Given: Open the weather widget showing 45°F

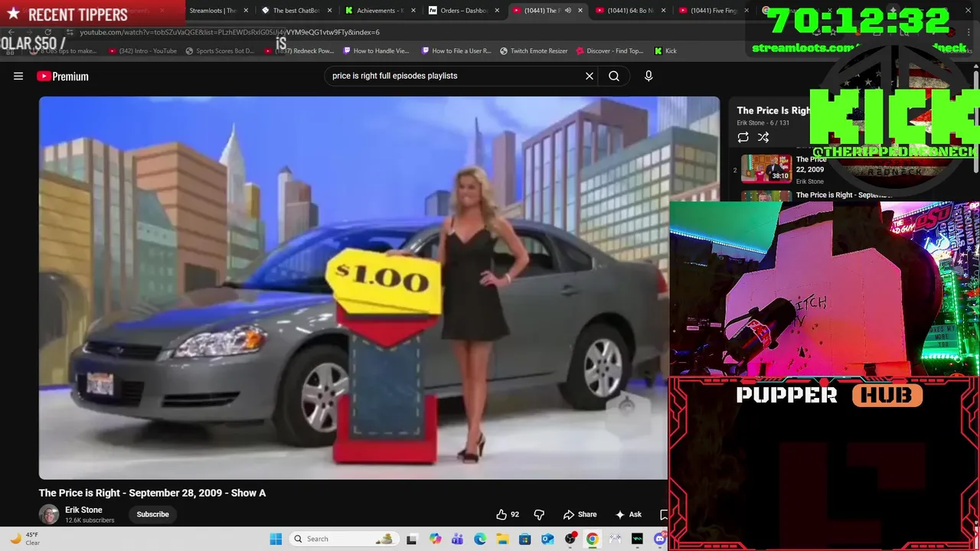Looking at the screenshot, I should (23, 539).
